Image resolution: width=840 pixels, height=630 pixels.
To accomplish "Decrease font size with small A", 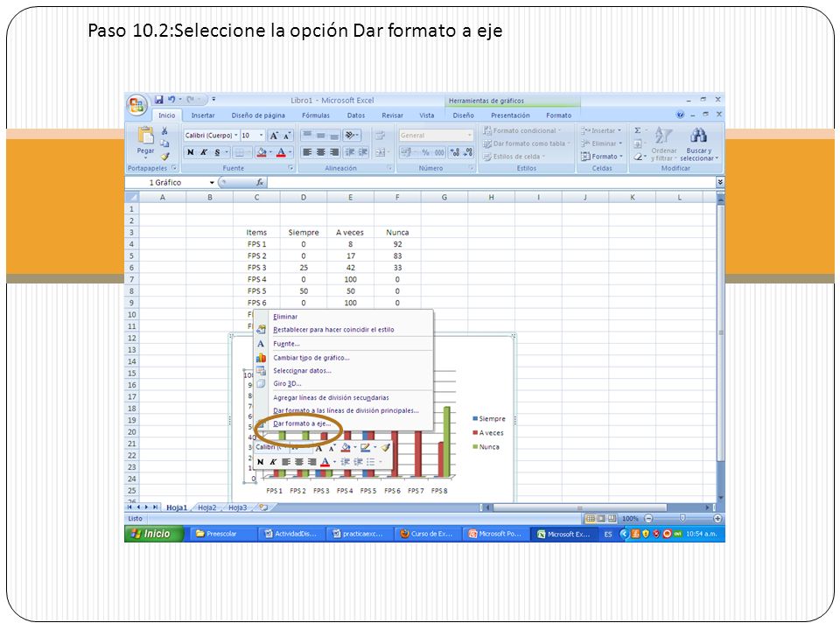I will [x=287, y=136].
